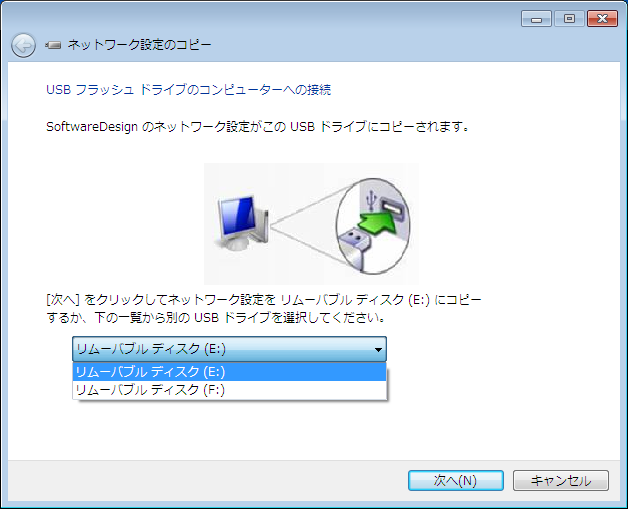The image size is (628, 509).
Task: Choose リムーバブル ディスク (F:) from the list
Action: tap(229, 390)
